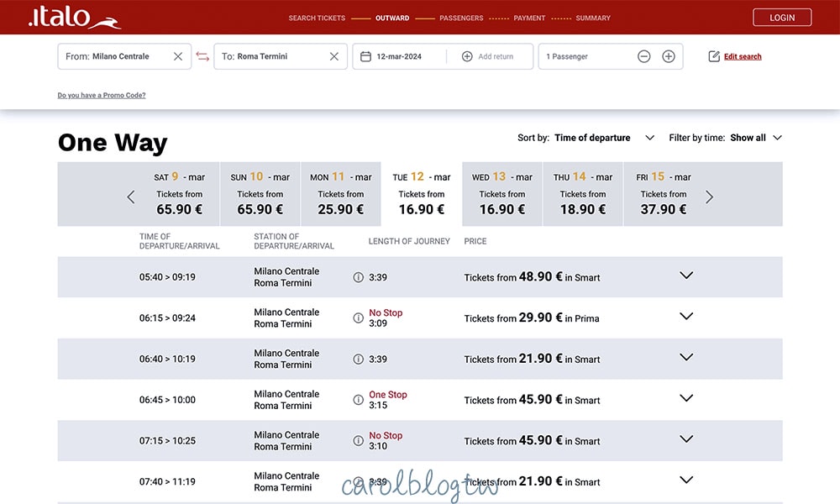Expand the 05:40 > 09:19 train fares
The height and width of the screenshot is (504, 840).
[686, 276]
